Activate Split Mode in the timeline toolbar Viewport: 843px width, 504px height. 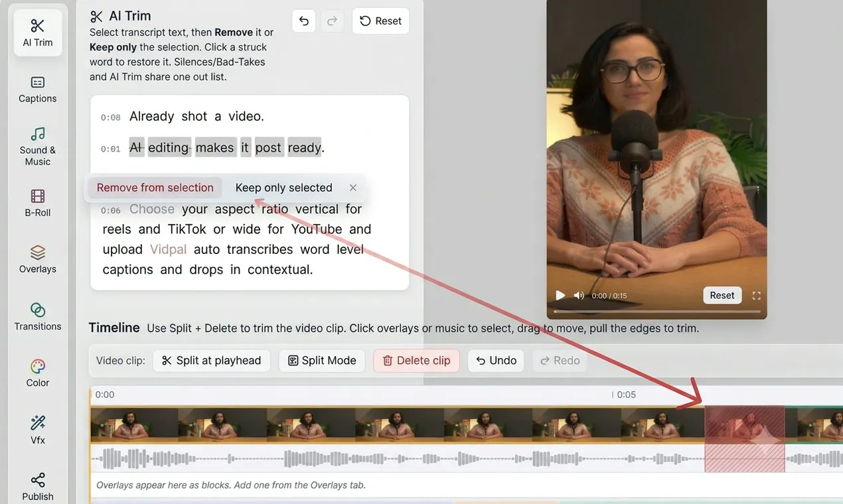coord(322,361)
